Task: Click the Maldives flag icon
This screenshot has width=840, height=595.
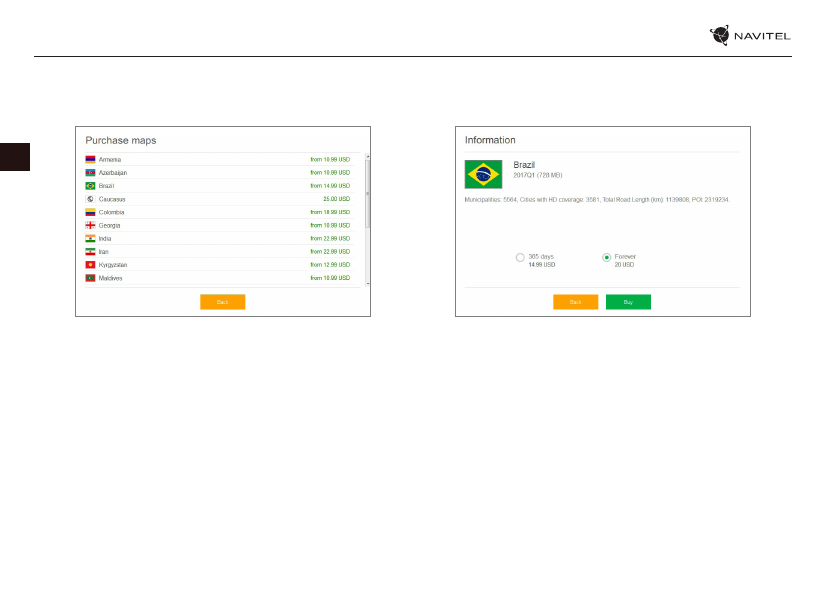Action: coord(90,278)
